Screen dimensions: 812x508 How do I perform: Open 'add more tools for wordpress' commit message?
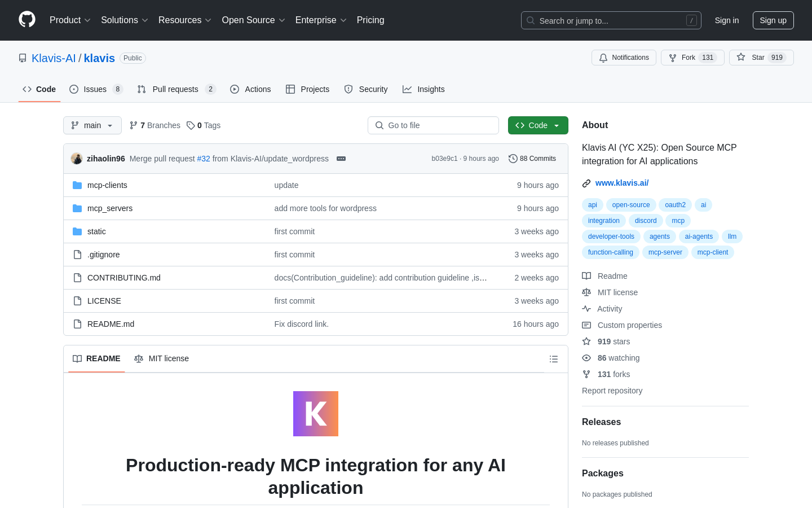pyautogui.click(x=325, y=208)
